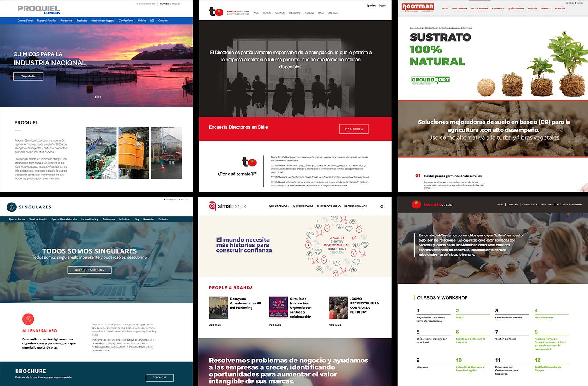Click the Descargar brochure button
Screen dimensions: 588x386
[159, 378]
